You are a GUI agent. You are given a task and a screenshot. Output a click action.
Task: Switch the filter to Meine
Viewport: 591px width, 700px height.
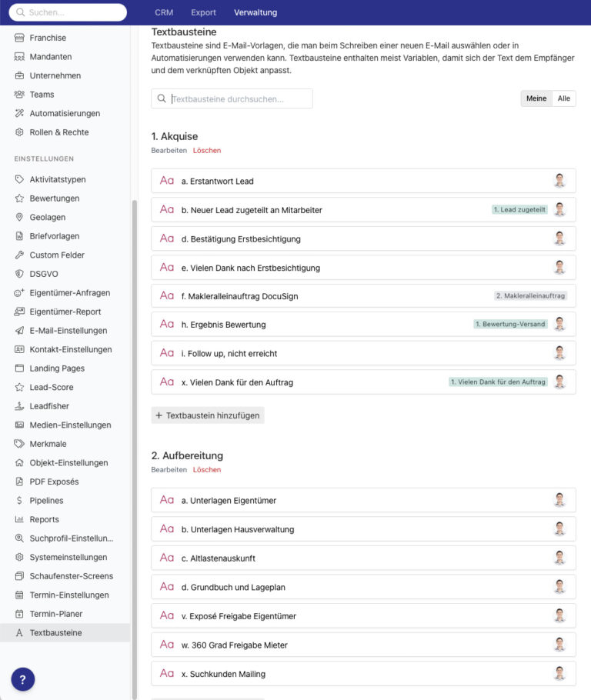536,98
